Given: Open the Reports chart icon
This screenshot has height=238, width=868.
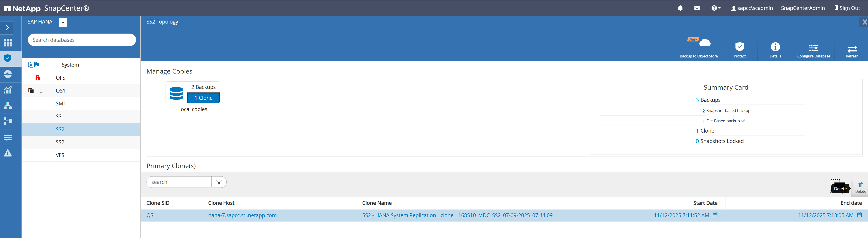Looking at the screenshot, I should tap(8, 90).
